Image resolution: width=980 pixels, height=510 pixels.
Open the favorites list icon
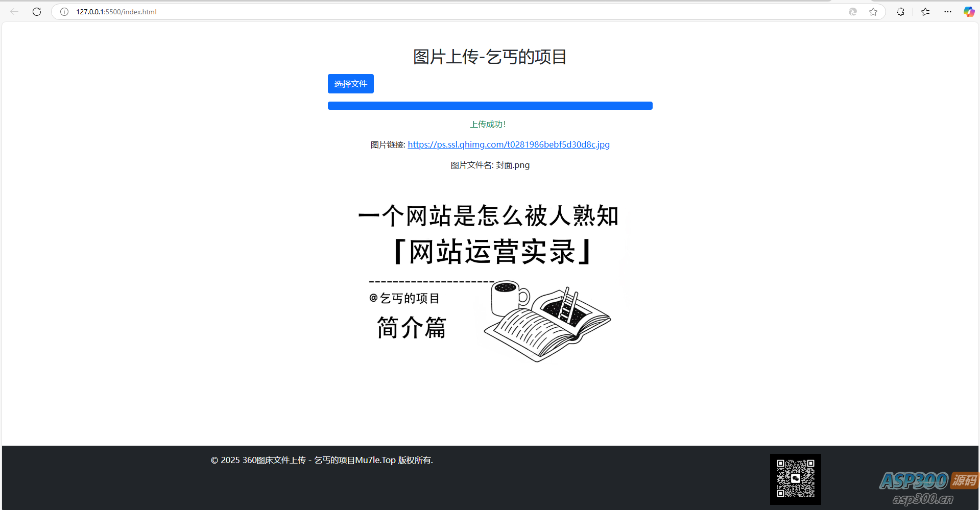click(925, 11)
